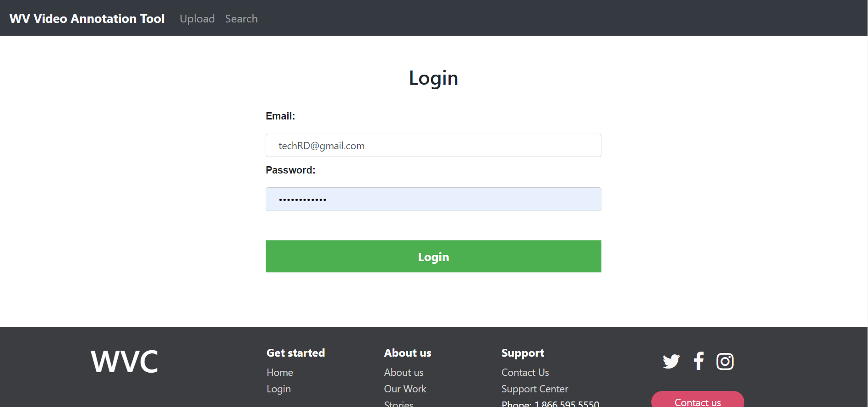This screenshot has width=868, height=407.
Task: Open the Stories footer link
Action: [x=399, y=403]
